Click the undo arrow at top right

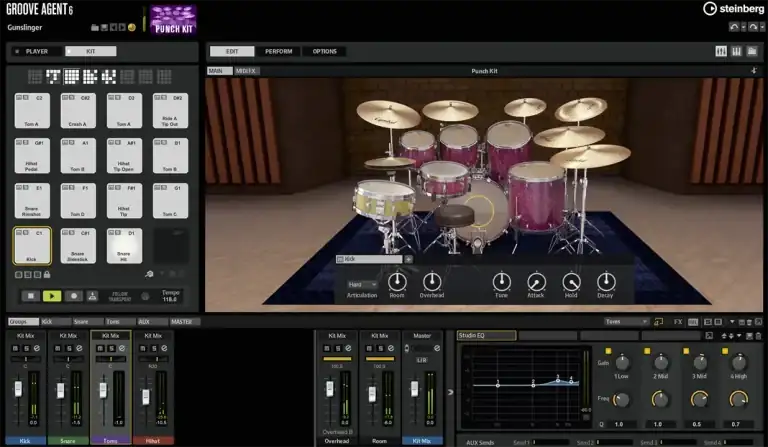[734, 27]
